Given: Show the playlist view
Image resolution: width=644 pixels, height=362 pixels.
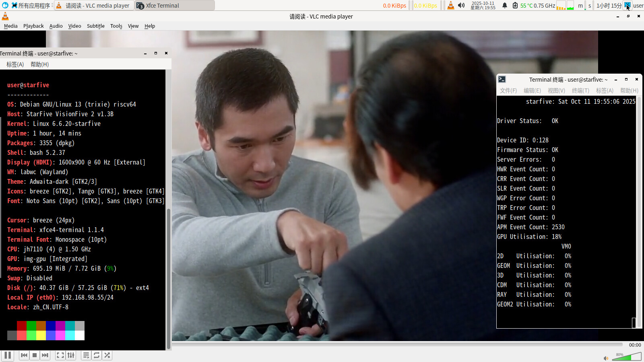Looking at the screenshot, I should [86, 355].
